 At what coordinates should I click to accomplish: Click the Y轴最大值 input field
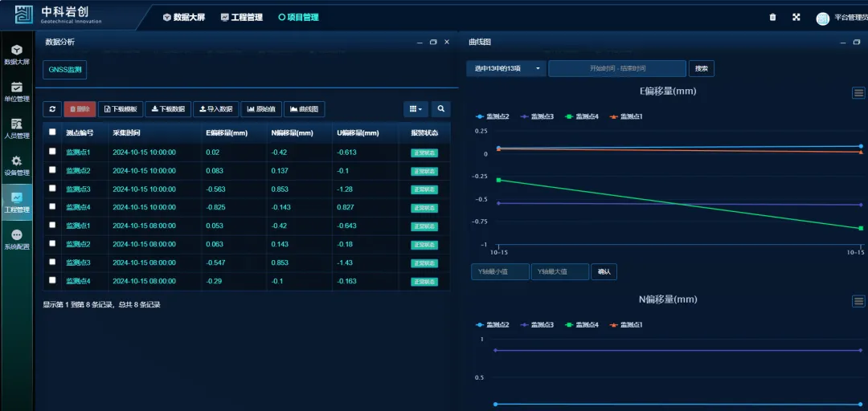560,271
